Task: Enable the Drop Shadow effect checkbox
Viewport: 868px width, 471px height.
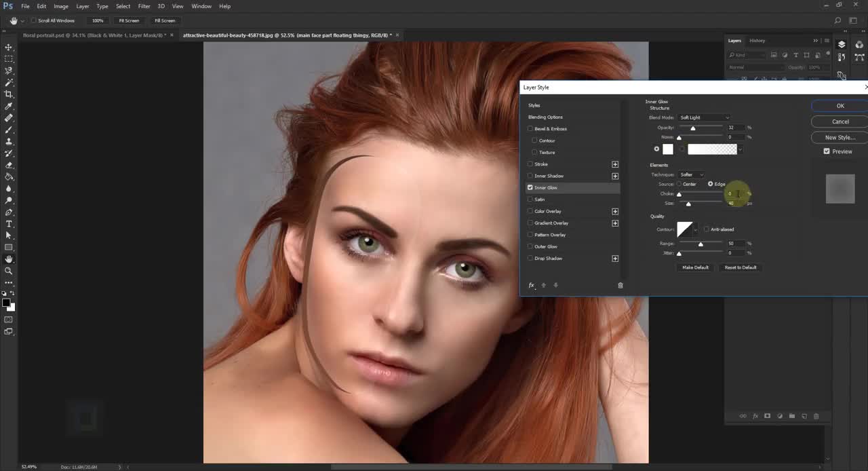Action: [x=530, y=259]
